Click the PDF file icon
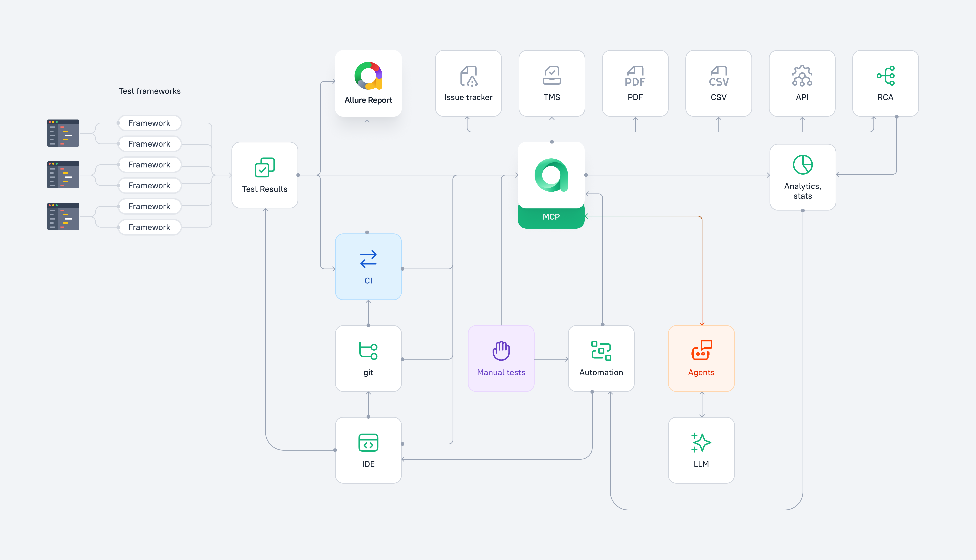This screenshot has width=976, height=560. 635,76
